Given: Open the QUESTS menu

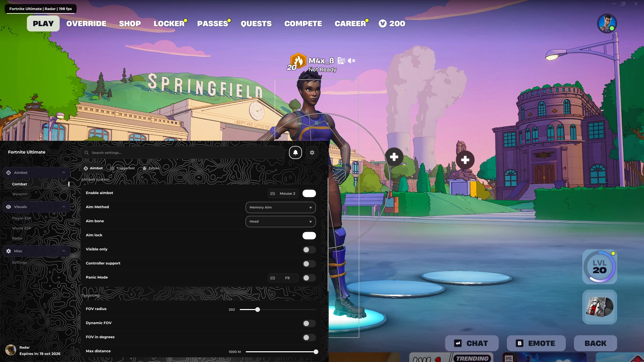Looking at the screenshot, I should pyautogui.click(x=256, y=23).
